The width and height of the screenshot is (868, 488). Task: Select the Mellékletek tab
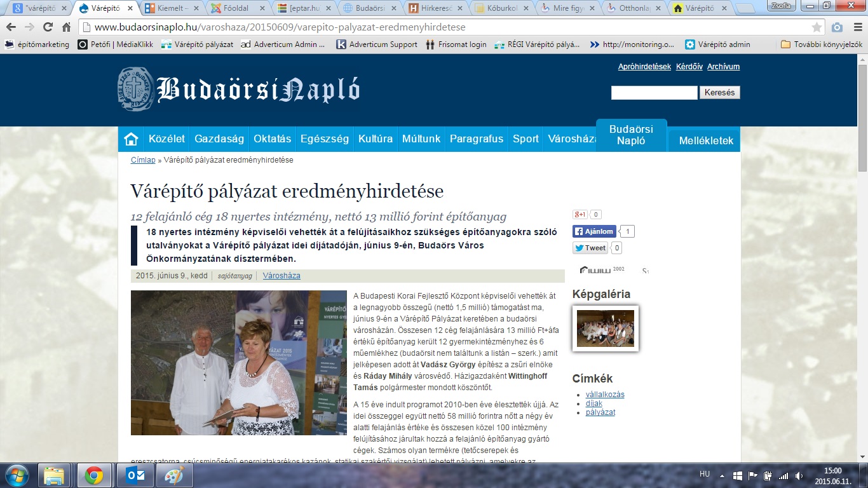point(705,140)
